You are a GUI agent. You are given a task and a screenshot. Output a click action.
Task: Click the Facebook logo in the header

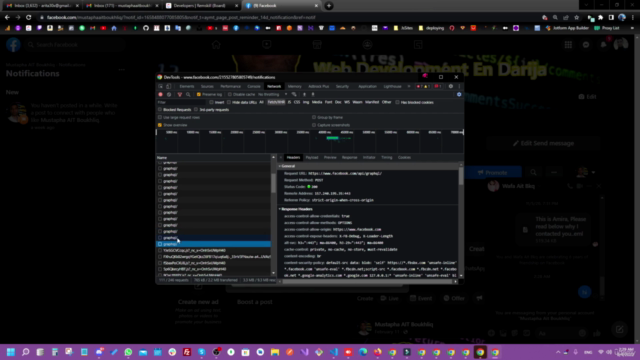coord(13,44)
